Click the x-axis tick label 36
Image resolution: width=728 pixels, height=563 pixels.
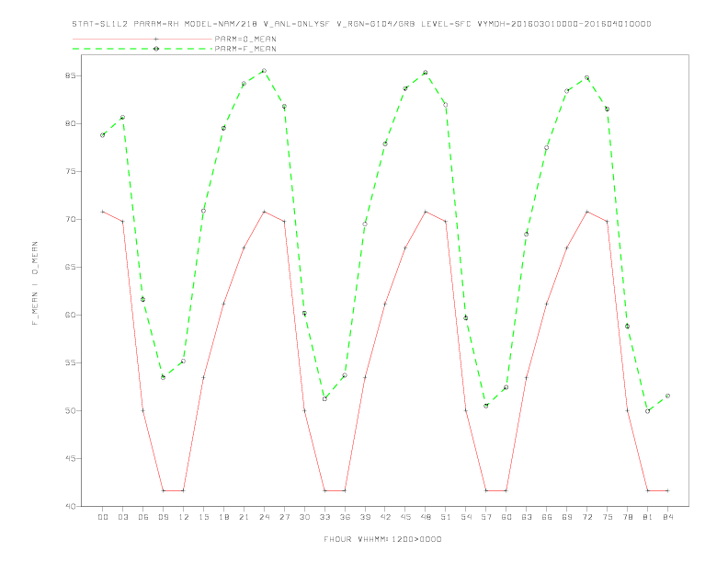click(345, 517)
